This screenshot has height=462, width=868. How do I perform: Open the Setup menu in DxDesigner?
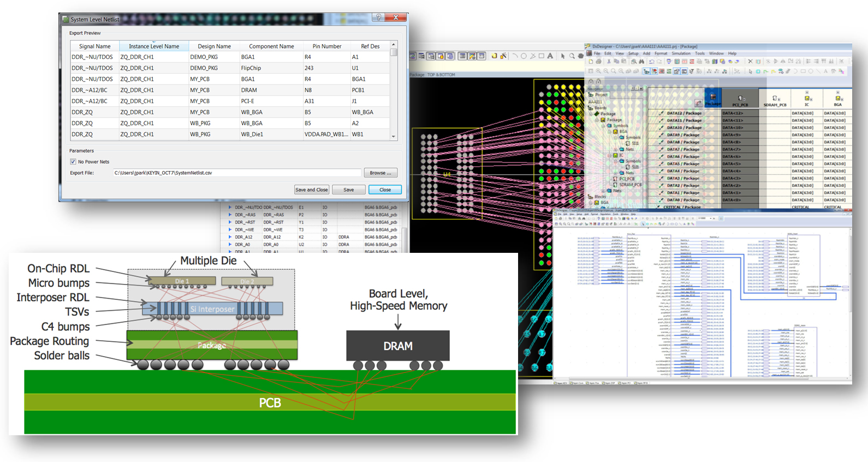[x=633, y=54]
